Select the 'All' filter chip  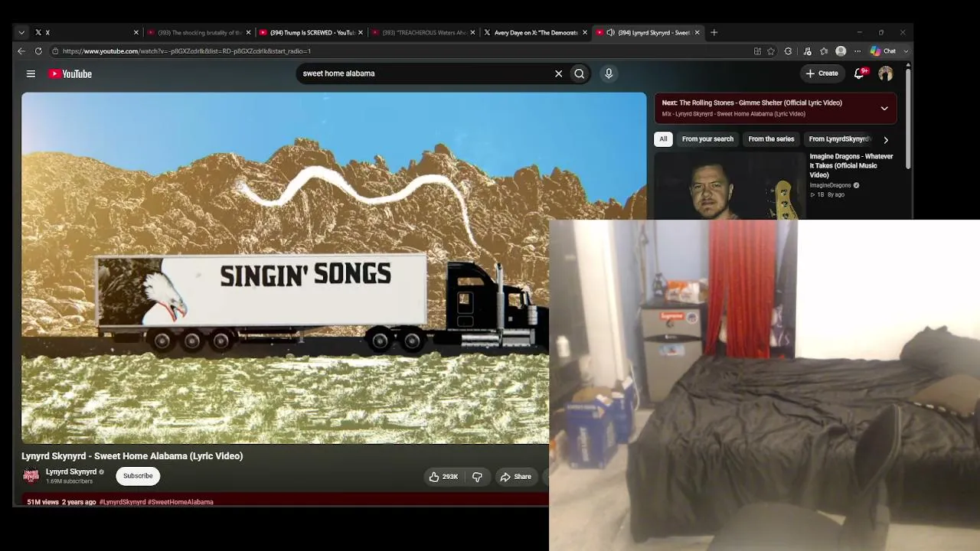[663, 139]
